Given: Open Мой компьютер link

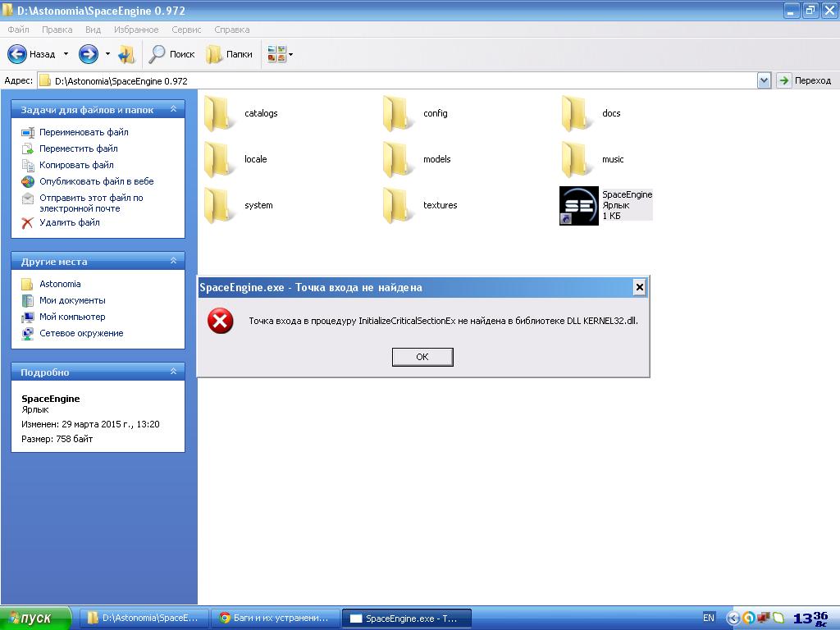Looking at the screenshot, I should pyautogui.click(x=72, y=317).
